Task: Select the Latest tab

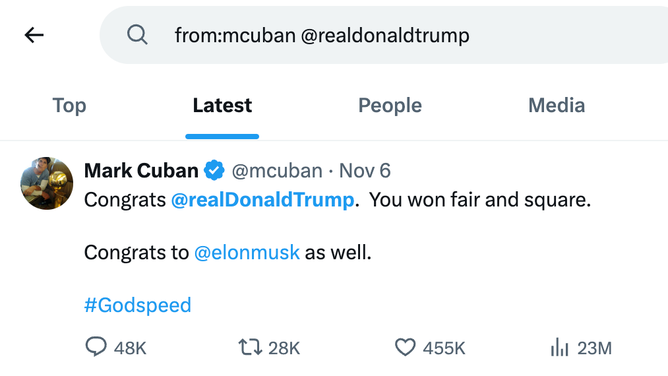Action: point(222,105)
